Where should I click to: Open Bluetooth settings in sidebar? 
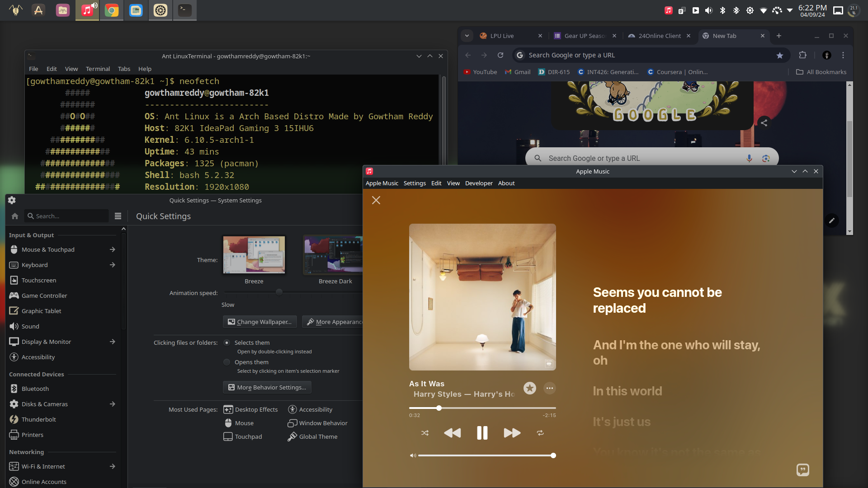coord(62,389)
